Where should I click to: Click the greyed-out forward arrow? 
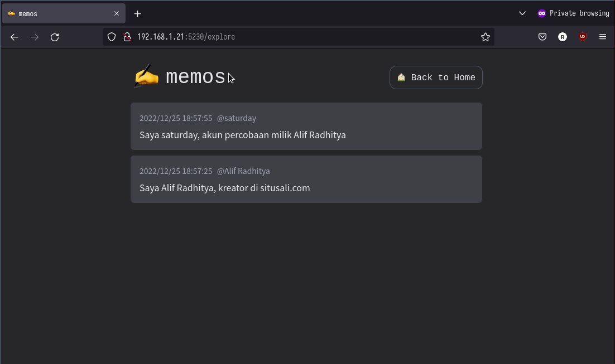[x=35, y=37]
